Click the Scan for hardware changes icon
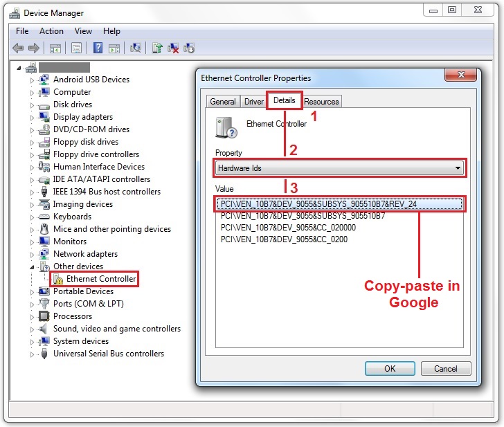Screen dimensions: 504x427 [136, 48]
